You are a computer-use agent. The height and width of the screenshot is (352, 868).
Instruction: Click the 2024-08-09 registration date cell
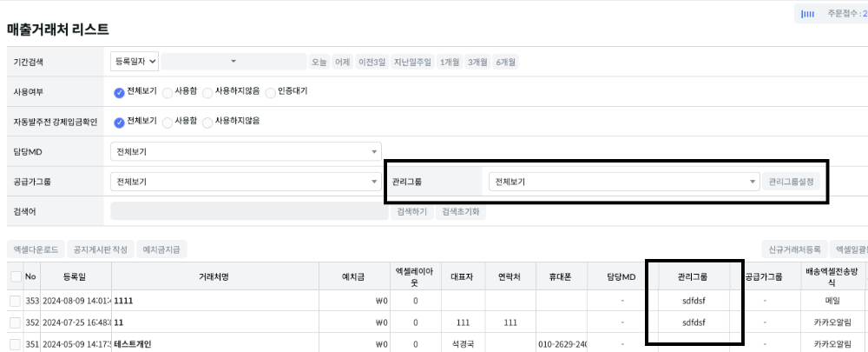pos(76,301)
